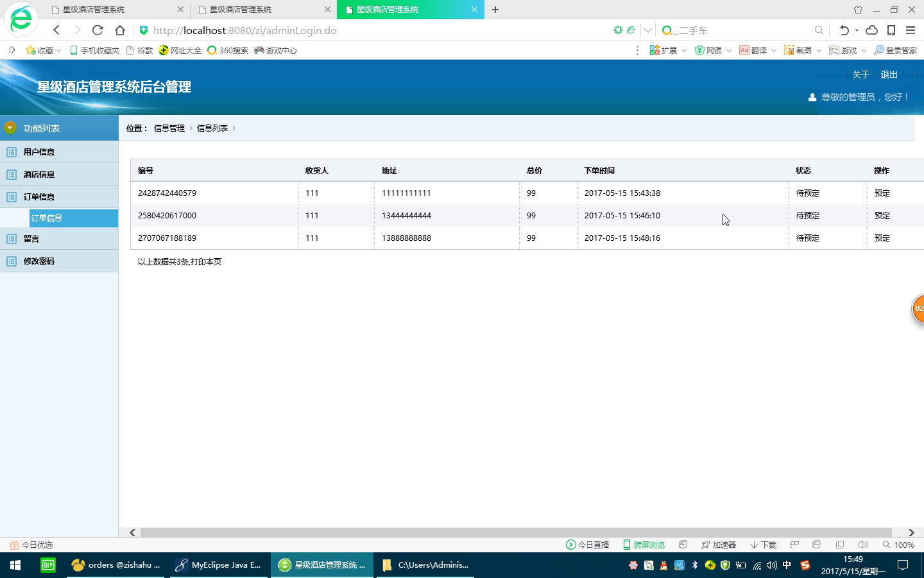This screenshot has height=578, width=924.
Task: Click 信息管理 in the breadcrumb
Action: (x=169, y=128)
